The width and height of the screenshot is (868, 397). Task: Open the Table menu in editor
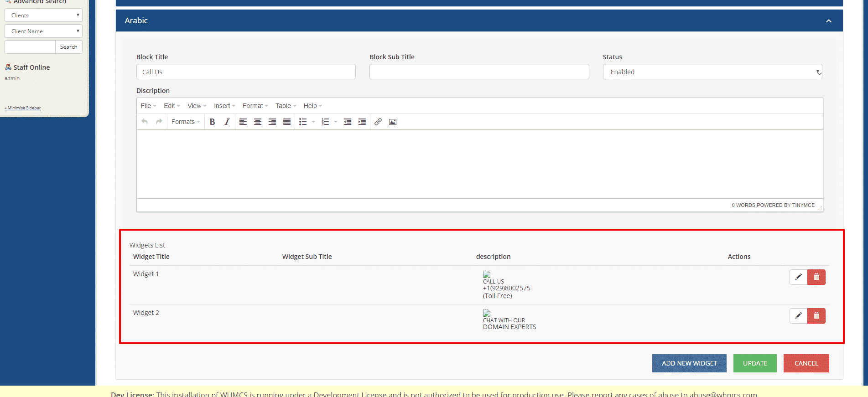click(x=286, y=106)
